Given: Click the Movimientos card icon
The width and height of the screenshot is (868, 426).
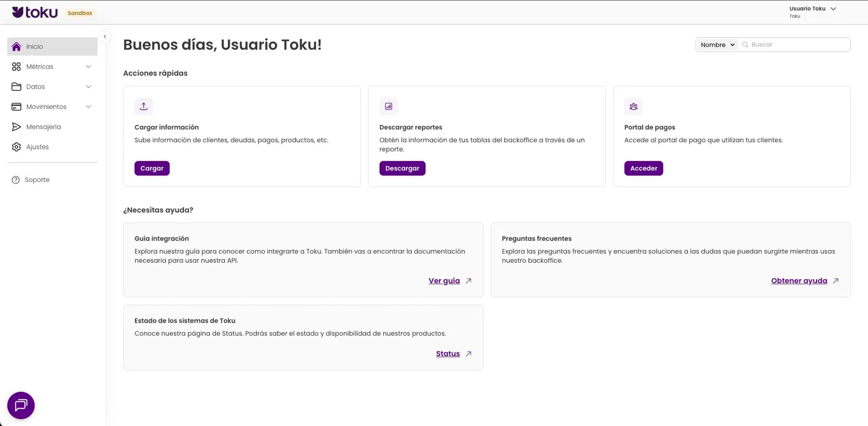Looking at the screenshot, I should (x=17, y=107).
